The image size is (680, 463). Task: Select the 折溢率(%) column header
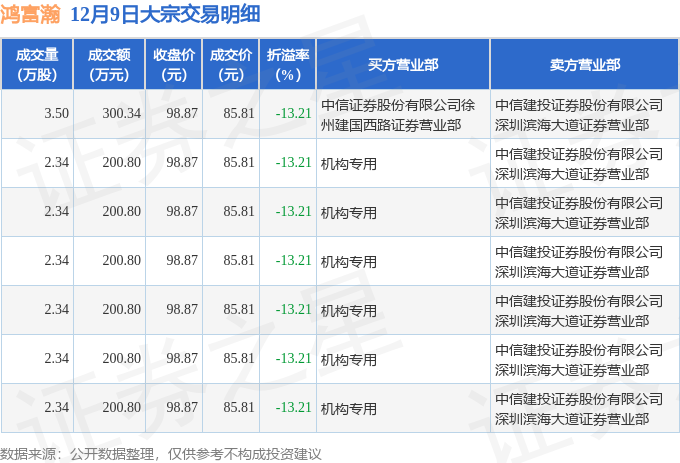click(287, 65)
